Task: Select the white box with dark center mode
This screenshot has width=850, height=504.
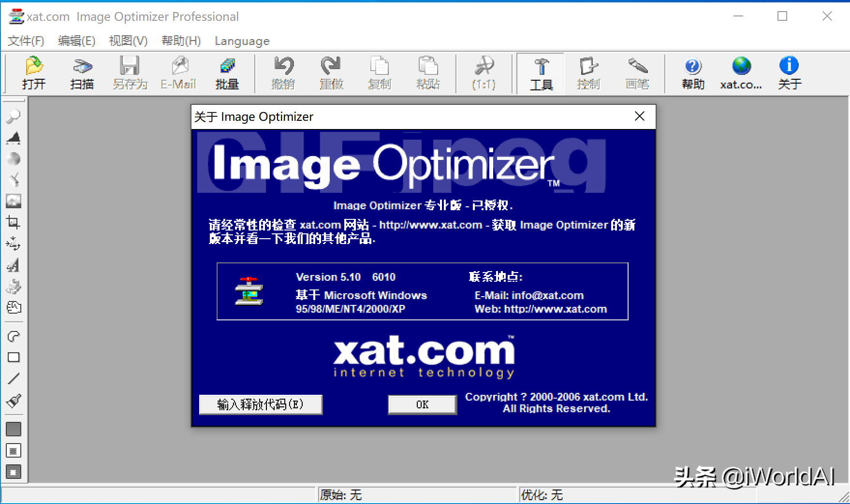Action: tap(14, 451)
